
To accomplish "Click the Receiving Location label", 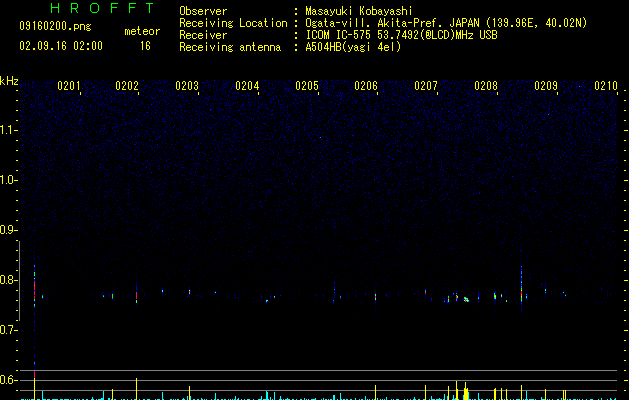I will 233,23.
